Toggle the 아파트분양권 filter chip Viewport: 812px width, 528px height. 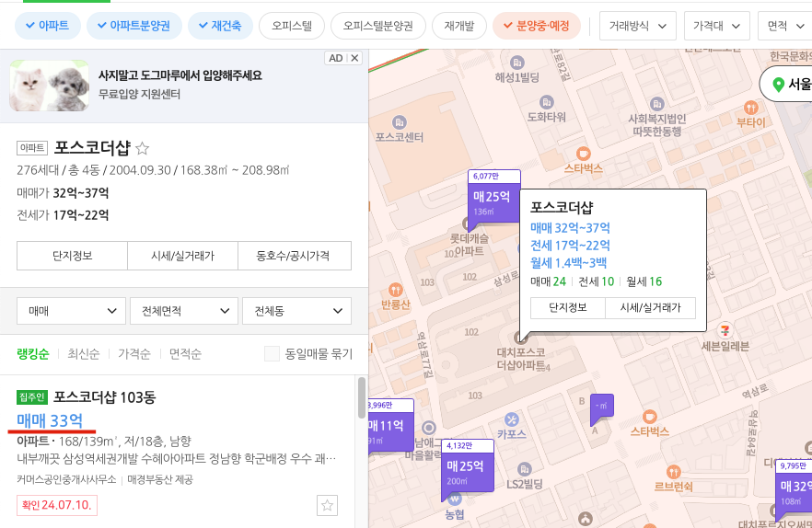134,26
